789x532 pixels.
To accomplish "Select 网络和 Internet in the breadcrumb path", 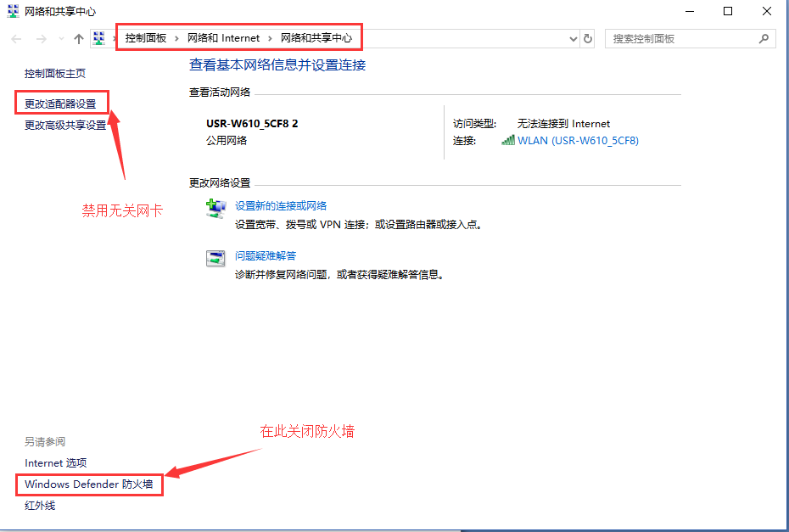I will pyautogui.click(x=223, y=38).
